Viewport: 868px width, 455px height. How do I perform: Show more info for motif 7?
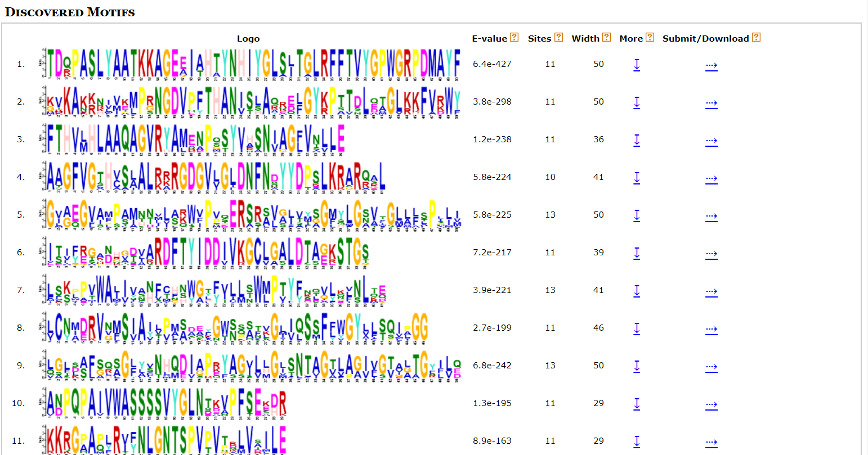pyautogui.click(x=637, y=291)
